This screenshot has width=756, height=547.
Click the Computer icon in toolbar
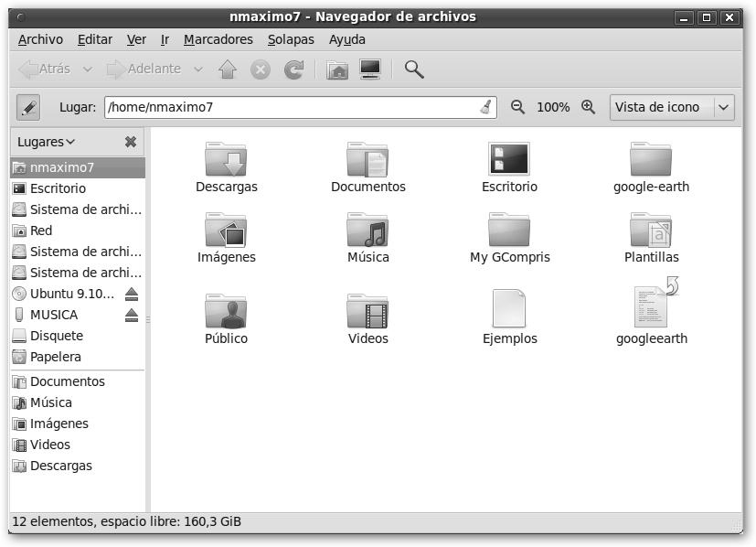pyautogui.click(x=370, y=70)
